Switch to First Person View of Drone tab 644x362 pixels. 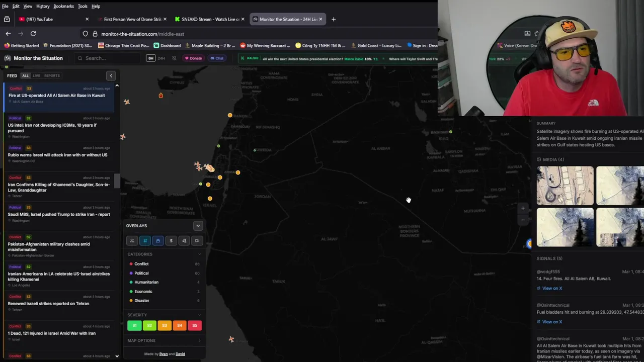pyautogui.click(x=132, y=19)
